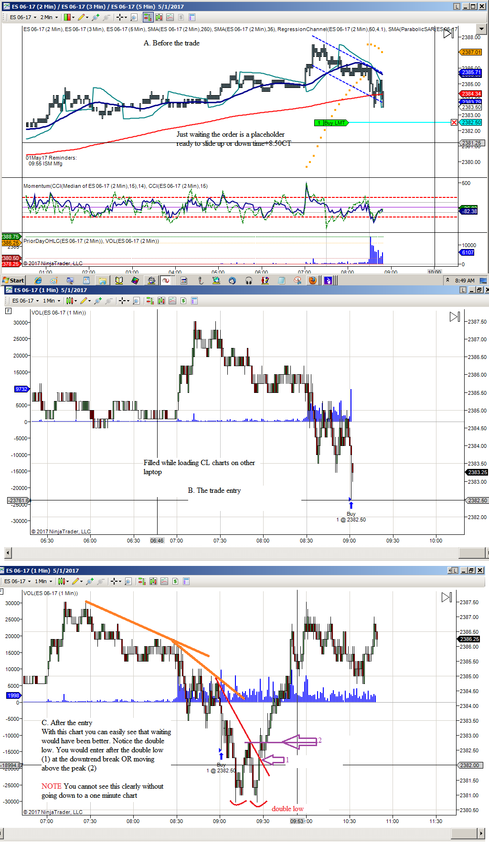
Task: Click the 2383.25 price marker in the middle chart
Action: tap(477, 472)
